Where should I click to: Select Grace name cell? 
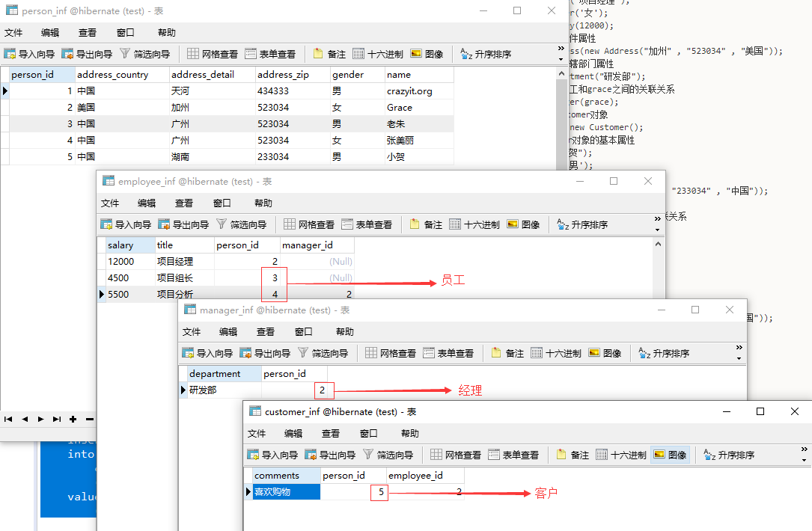click(419, 108)
